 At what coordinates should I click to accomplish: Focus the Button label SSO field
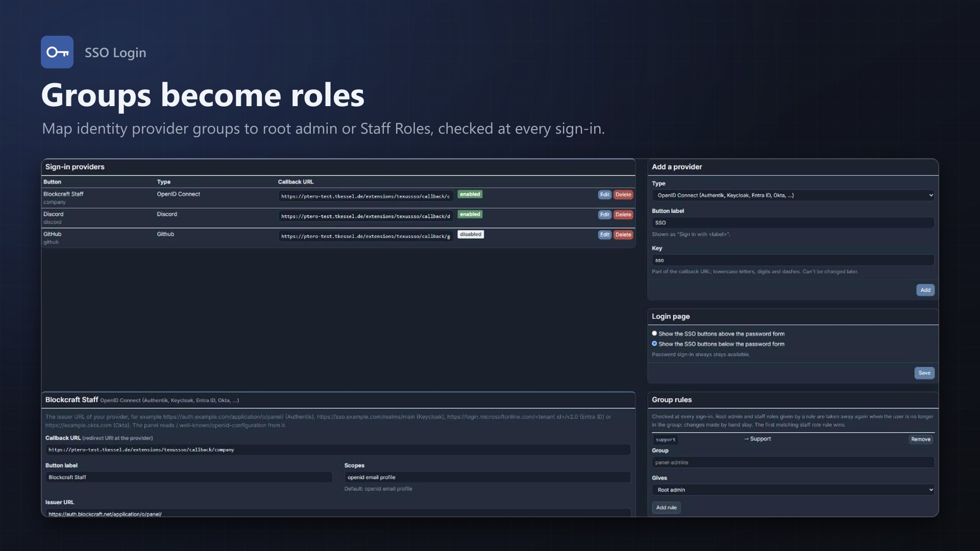pos(793,223)
